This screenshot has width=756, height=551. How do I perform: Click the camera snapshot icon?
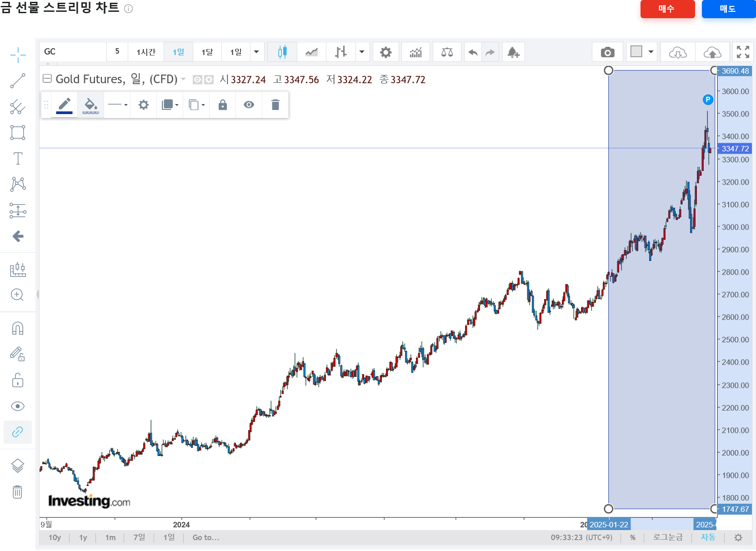click(607, 52)
